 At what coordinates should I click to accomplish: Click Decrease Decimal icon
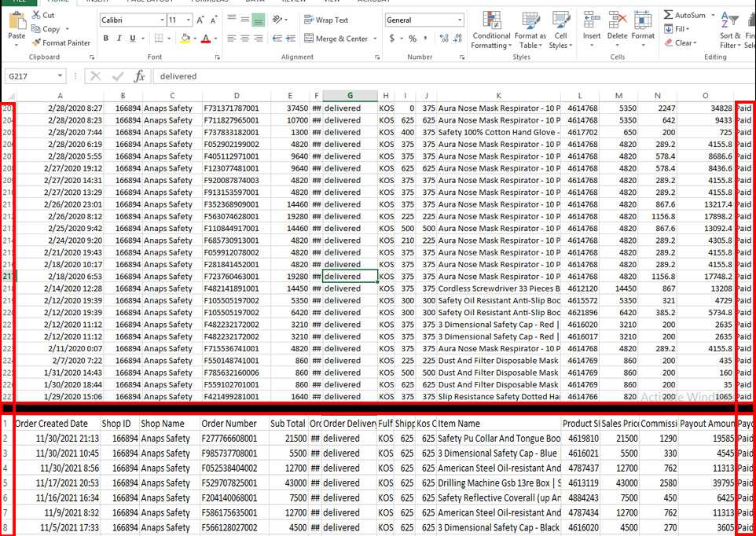point(457,39)
